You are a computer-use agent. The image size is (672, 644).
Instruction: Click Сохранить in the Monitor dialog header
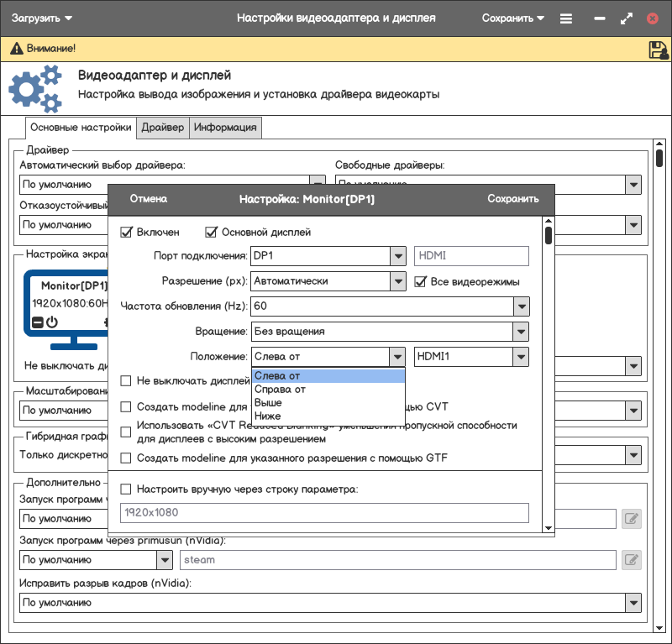click(x=512, y=199)
